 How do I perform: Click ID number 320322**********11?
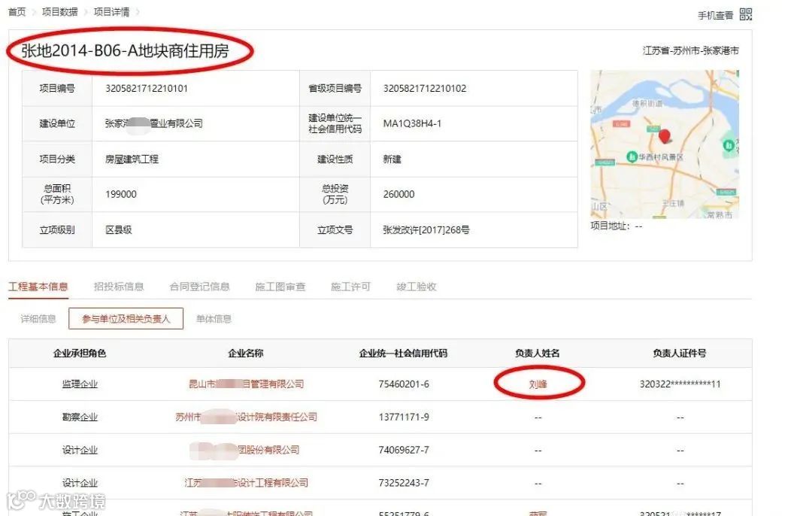tap(680, 384)
